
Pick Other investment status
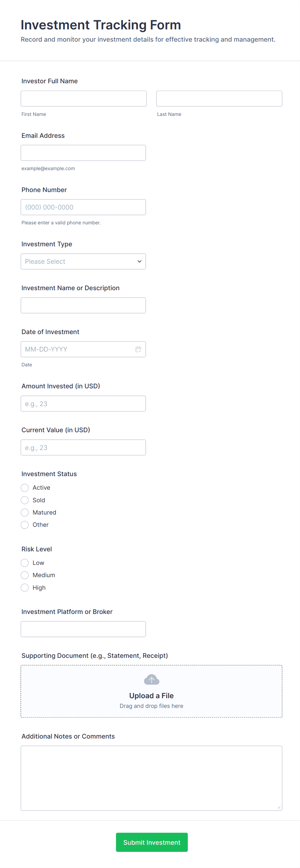tap(25, 525)
